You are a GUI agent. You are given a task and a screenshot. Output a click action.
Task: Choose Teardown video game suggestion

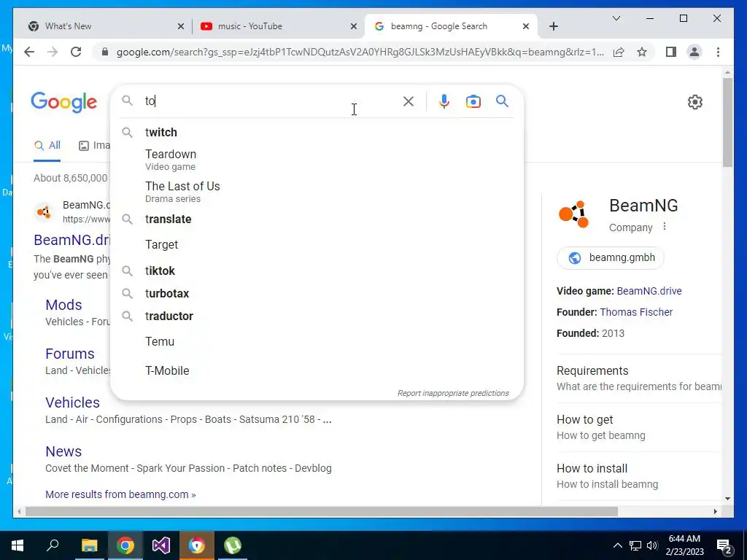tap(317, 160)
